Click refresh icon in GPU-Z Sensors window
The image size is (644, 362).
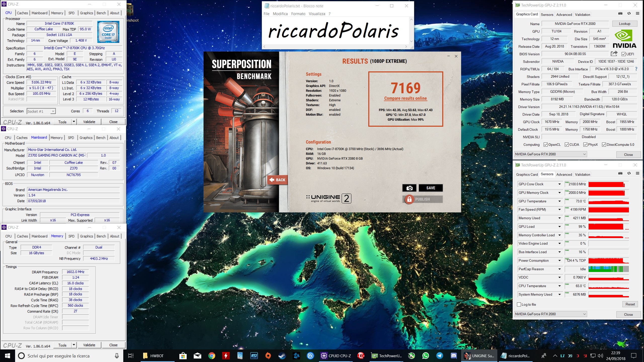coord(629,173)
